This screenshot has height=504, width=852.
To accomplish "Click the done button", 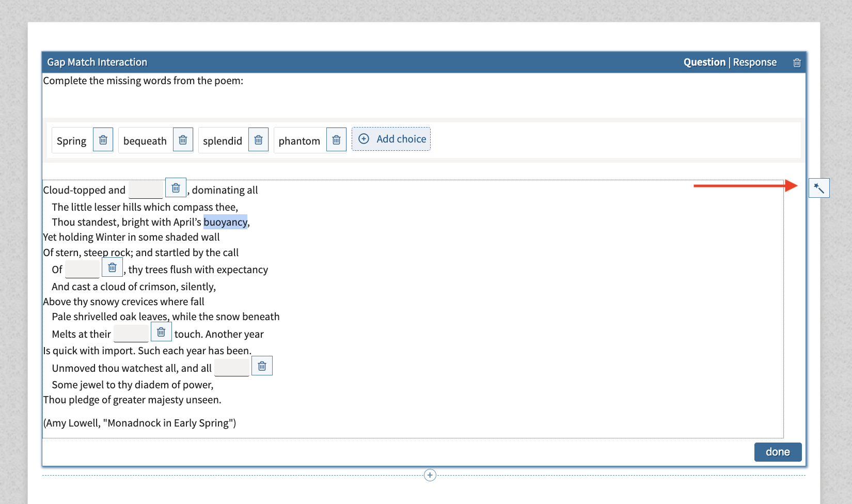I will 778,452.
